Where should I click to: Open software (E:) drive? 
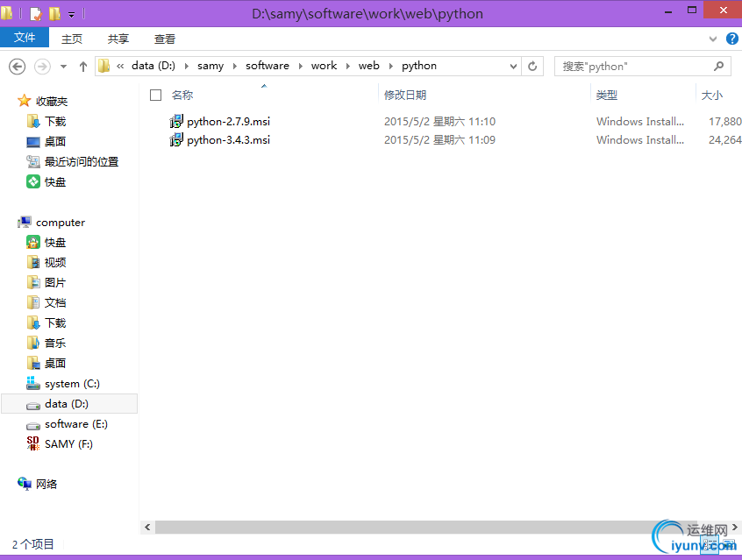(75, 424)
